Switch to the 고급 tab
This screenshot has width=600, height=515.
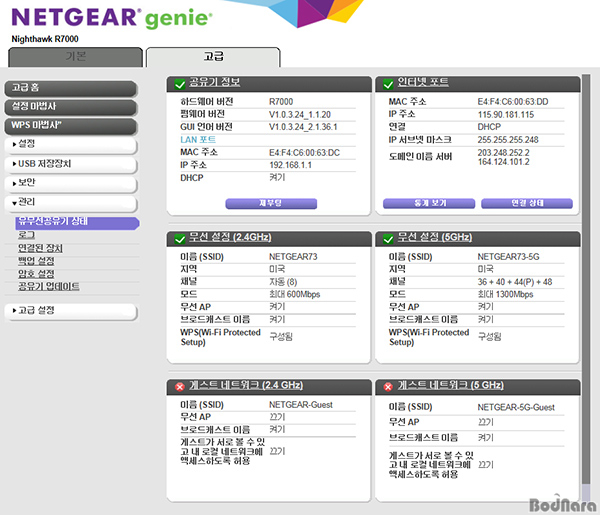tap(213, 57)
